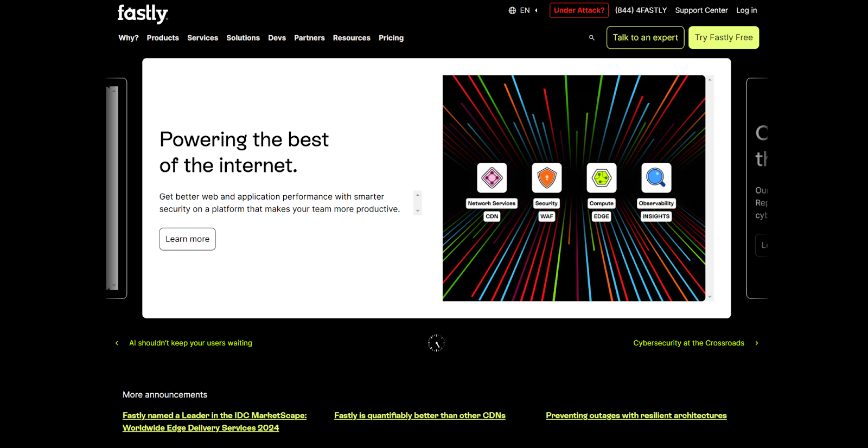
Task: Open the Resources menu
Action: 352,38
